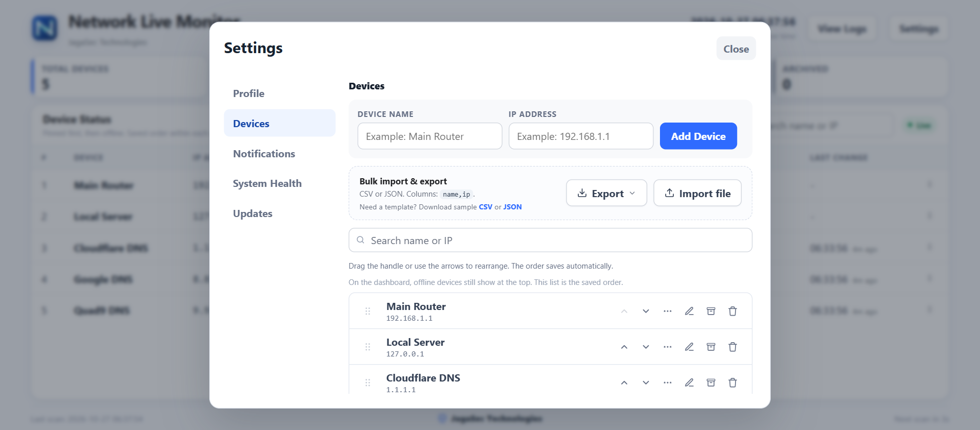Delete the Cloudflare DNS device
This screenshot has height=430, width=980.
tap(732, 383)
